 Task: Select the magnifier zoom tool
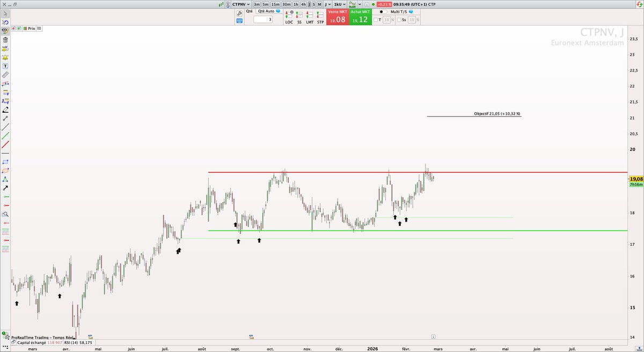click(5, 213)
